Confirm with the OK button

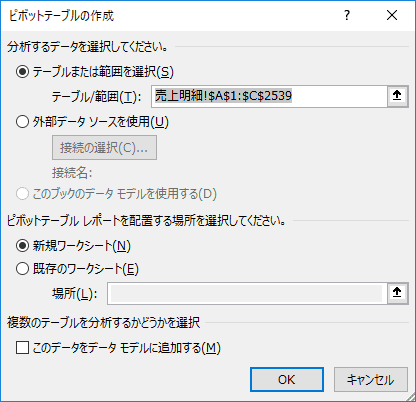point(287,379)
